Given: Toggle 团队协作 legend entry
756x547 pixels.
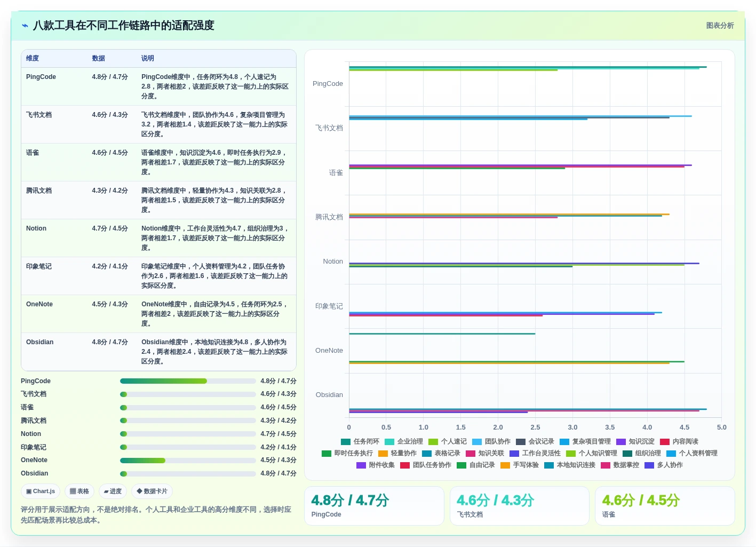Looking at the screenshot, I should click(x=491, y=442).
